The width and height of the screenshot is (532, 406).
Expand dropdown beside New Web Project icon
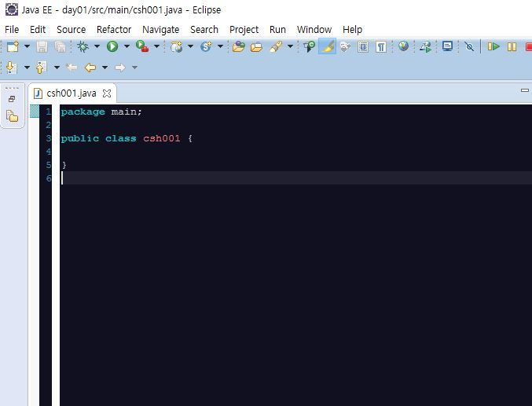click(190, 46)
